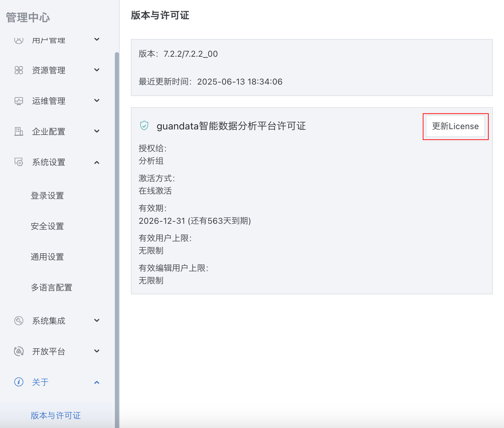
Task: Click the About (关于) info icon
Action: [19, 382]
